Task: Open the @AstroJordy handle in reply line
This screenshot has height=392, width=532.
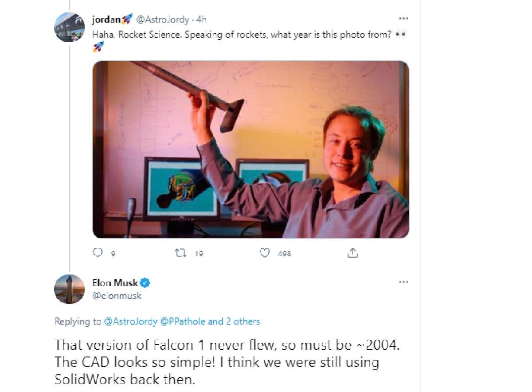Action: point(130,321)
